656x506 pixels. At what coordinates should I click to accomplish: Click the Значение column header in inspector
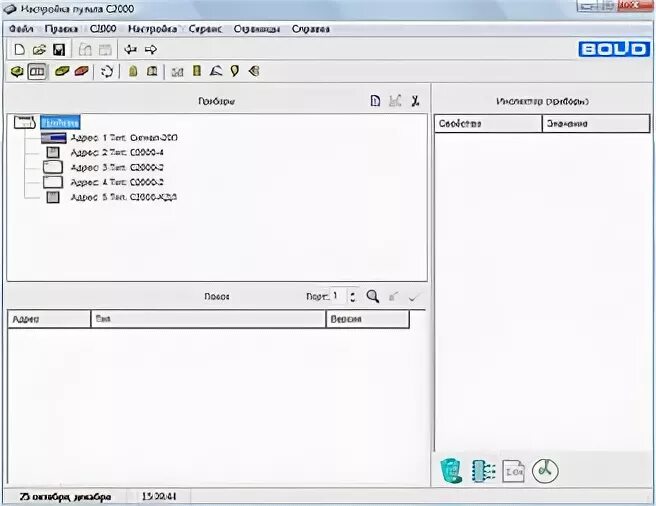coord(596,124)
